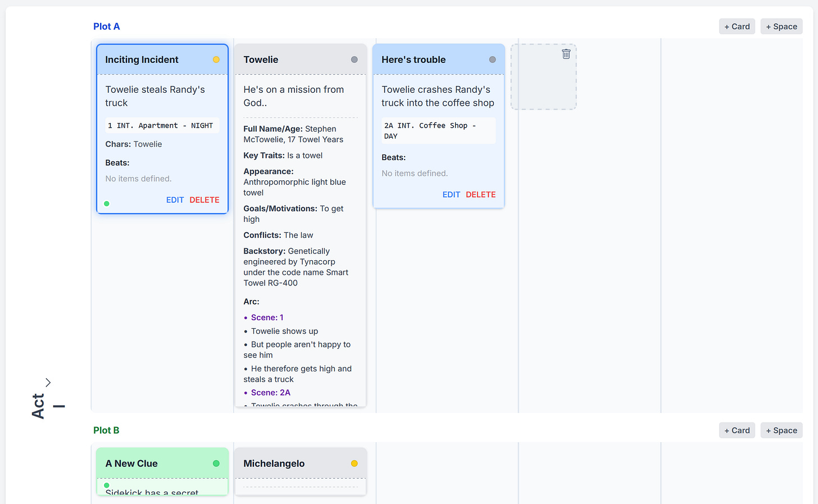The height and width of the screenshot is (504, 818).
Task: Click the 'Full Name/Age' line on the Towelie card
Action: tap(293, 134)
